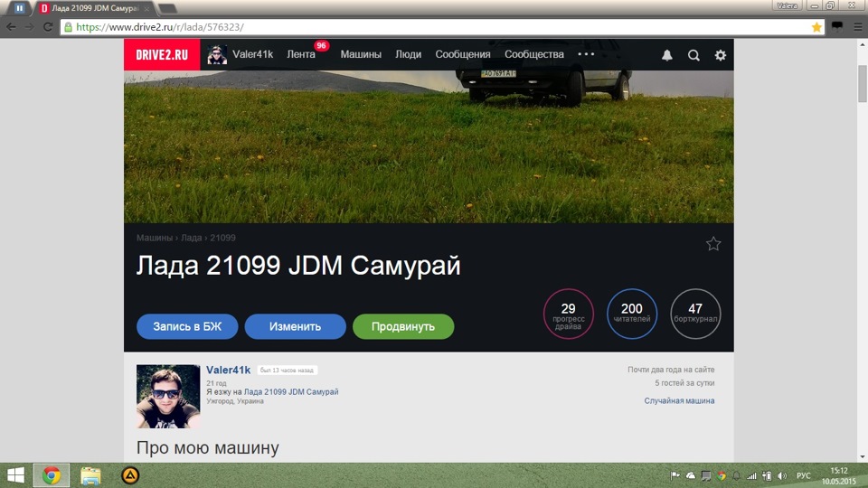Image resolution: width=868 pixels, height=488 pixels.
Task: Open Chrome from the taskbar
Action: pyautogui.click(x=52, y=475)
